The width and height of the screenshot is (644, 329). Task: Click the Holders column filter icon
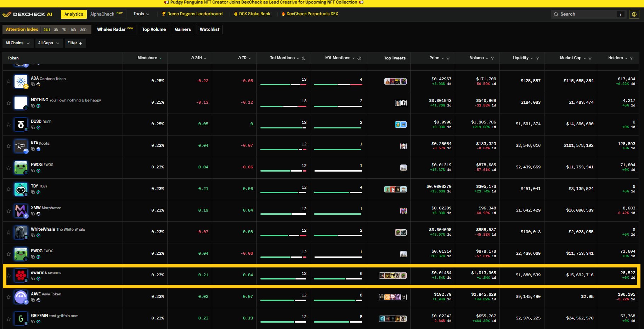pyautogui.click(x=632, y=58)
